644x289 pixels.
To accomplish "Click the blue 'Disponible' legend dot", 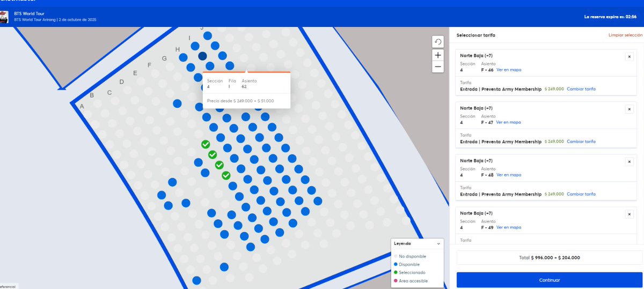I will pos(396,264).
